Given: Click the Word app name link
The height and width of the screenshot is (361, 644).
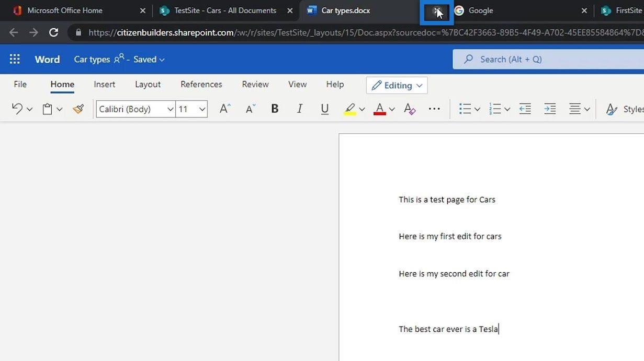Looking at the screenshot, I should [47, 59].
